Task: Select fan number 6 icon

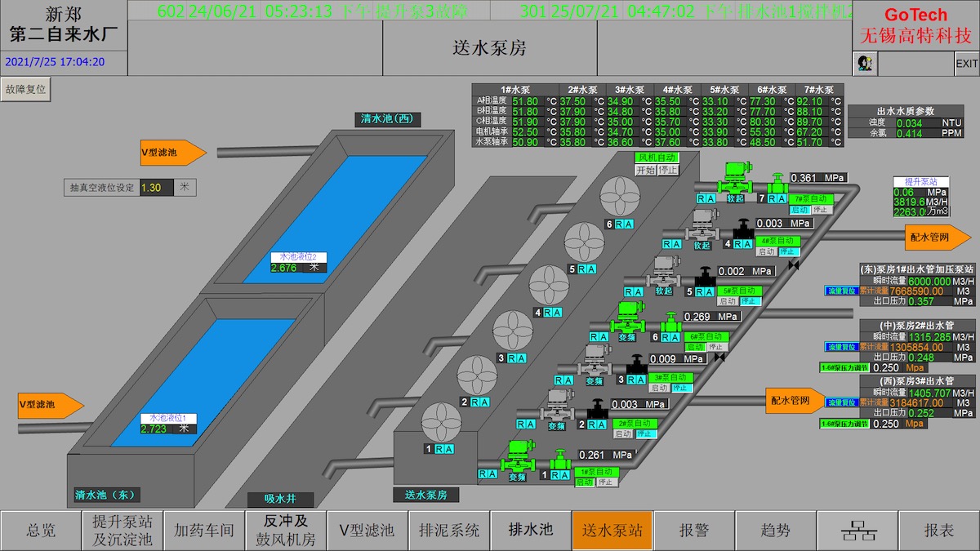Action: pyautogui.click(x=619, y=198)
